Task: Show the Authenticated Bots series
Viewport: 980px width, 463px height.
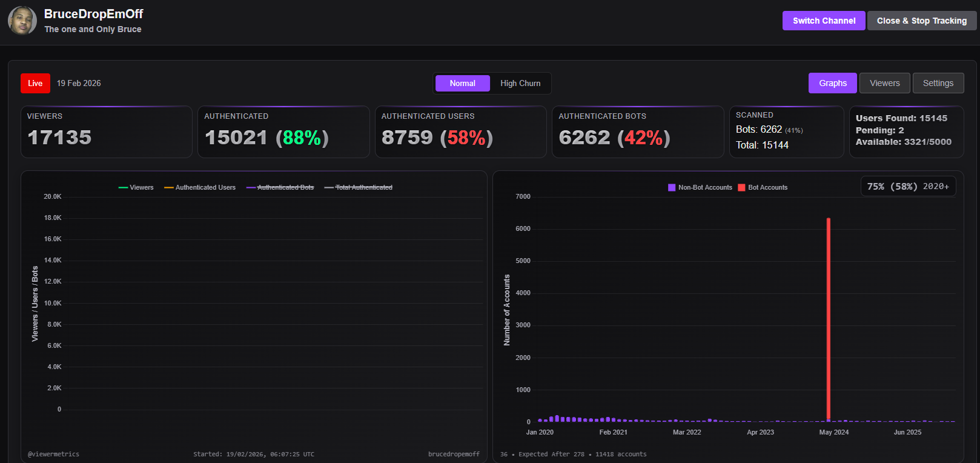Action: (280, 187)
